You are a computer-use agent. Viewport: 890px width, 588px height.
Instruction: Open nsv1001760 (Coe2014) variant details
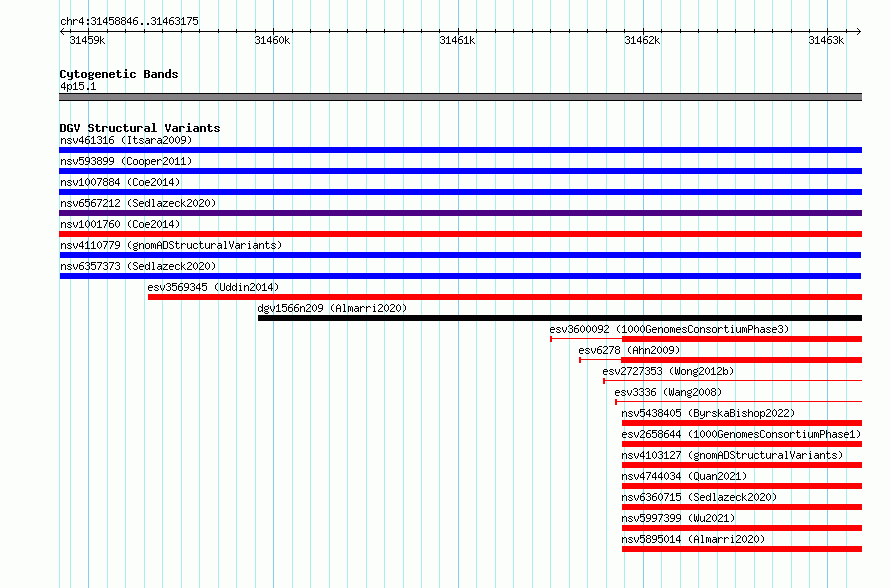(120, 224)
